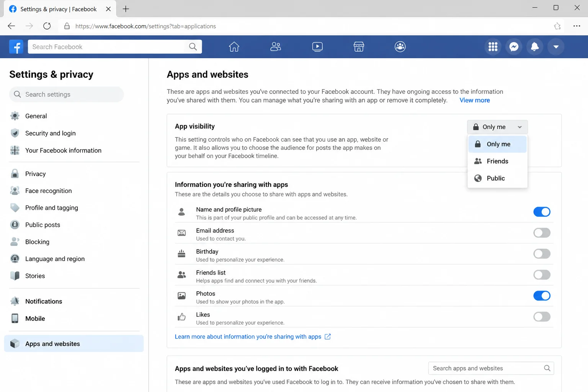Enable Birthday sharing toggle
The image size is (588, 392).
542,254
